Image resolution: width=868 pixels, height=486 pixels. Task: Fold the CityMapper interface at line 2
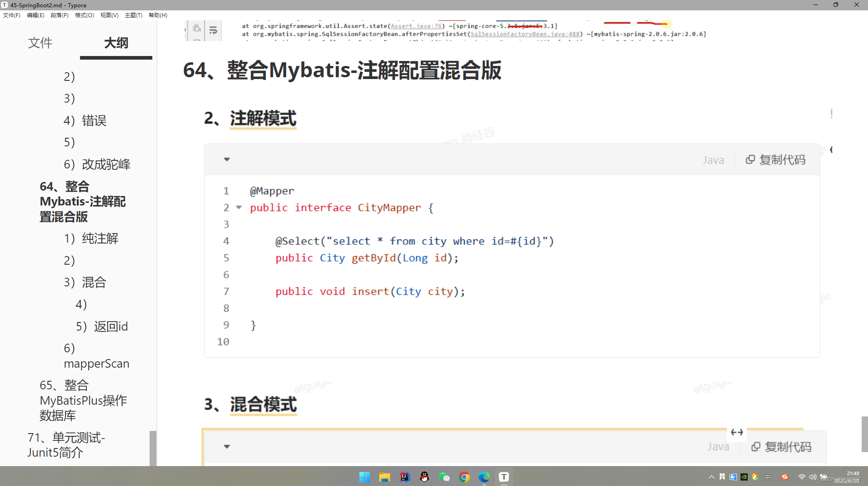pyautogui.click(x=239, y=207)
